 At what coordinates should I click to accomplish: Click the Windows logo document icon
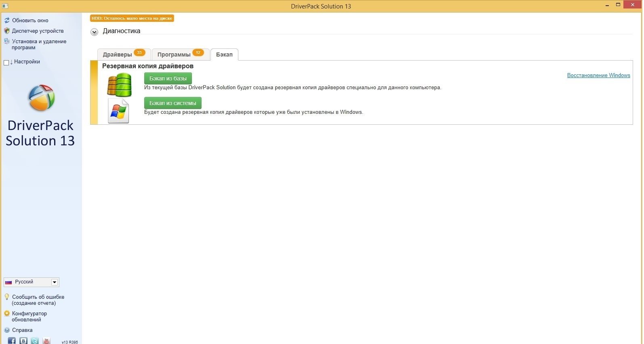point(118,111)
